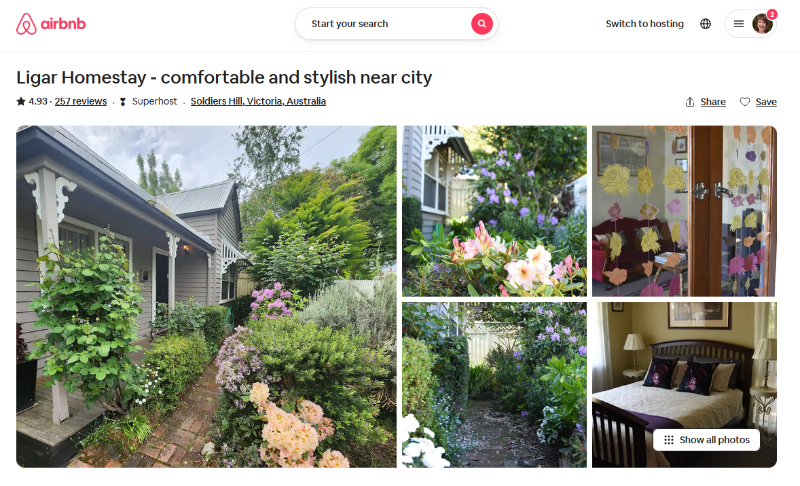Open the main house exterior photo
Screen dimensions: 800x486
206,297
